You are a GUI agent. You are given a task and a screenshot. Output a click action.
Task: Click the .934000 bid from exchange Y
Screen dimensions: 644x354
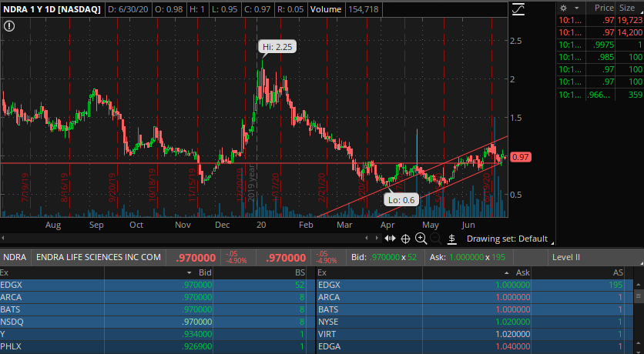click(196, 334)
